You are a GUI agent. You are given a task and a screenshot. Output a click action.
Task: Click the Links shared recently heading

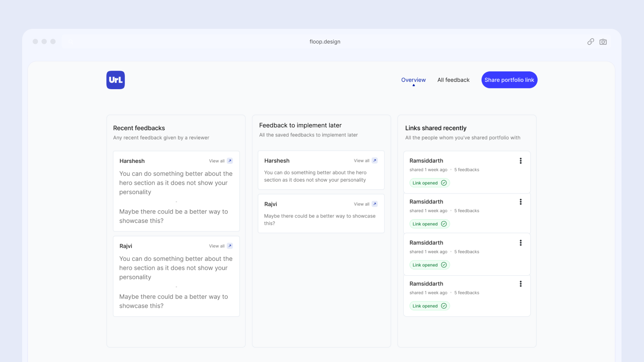[436, 128]
